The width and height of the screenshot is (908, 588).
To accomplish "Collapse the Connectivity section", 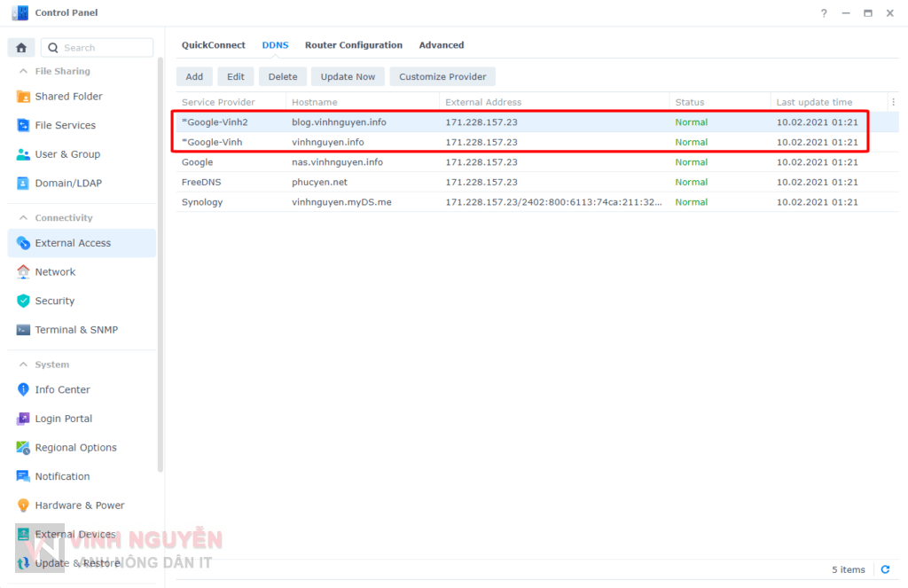I will (x=21, y=218).
